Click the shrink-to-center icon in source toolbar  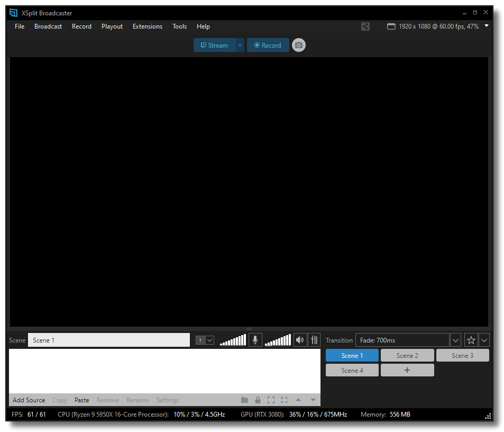coord(284,400)
